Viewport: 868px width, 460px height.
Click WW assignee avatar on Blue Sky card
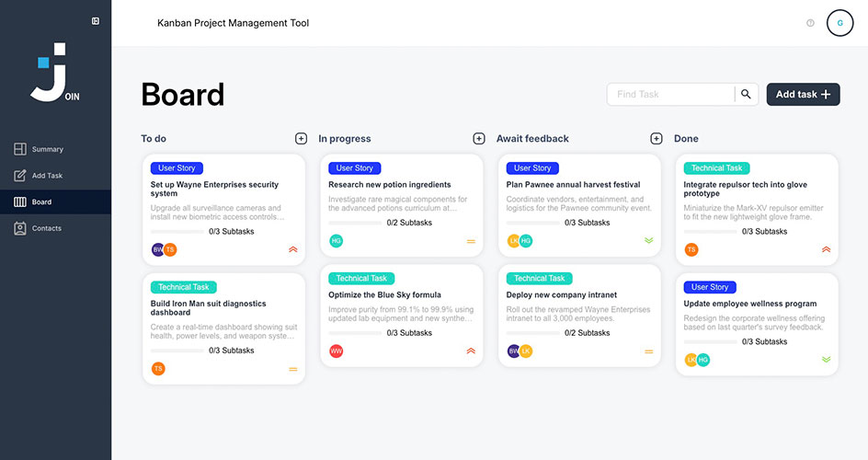coord(336,351)
